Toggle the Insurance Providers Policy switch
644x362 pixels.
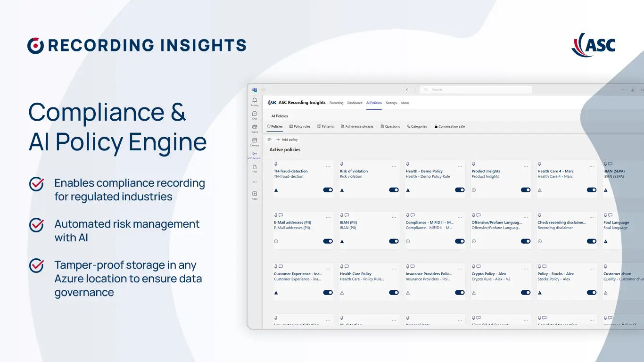pyautogui.click(x=460, y=293)
